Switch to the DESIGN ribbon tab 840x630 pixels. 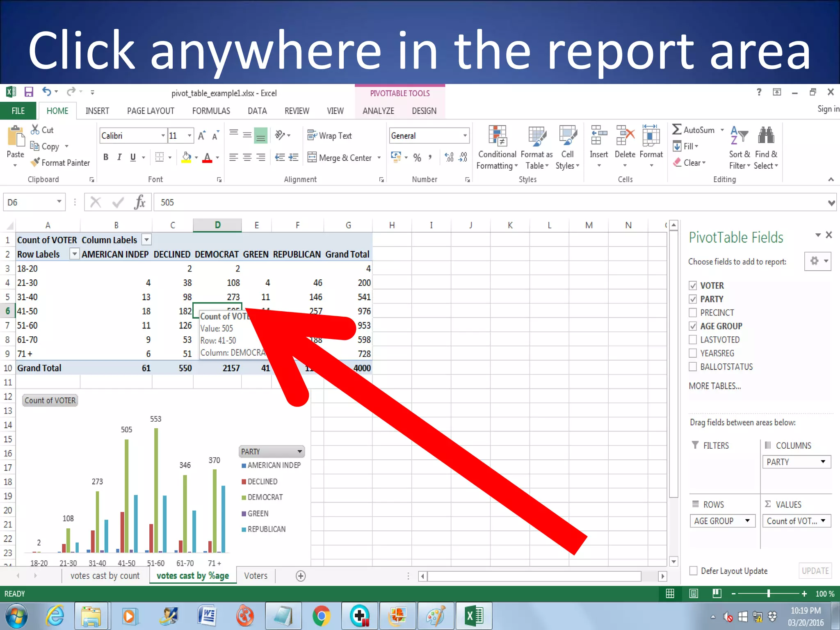click(424, 111)
